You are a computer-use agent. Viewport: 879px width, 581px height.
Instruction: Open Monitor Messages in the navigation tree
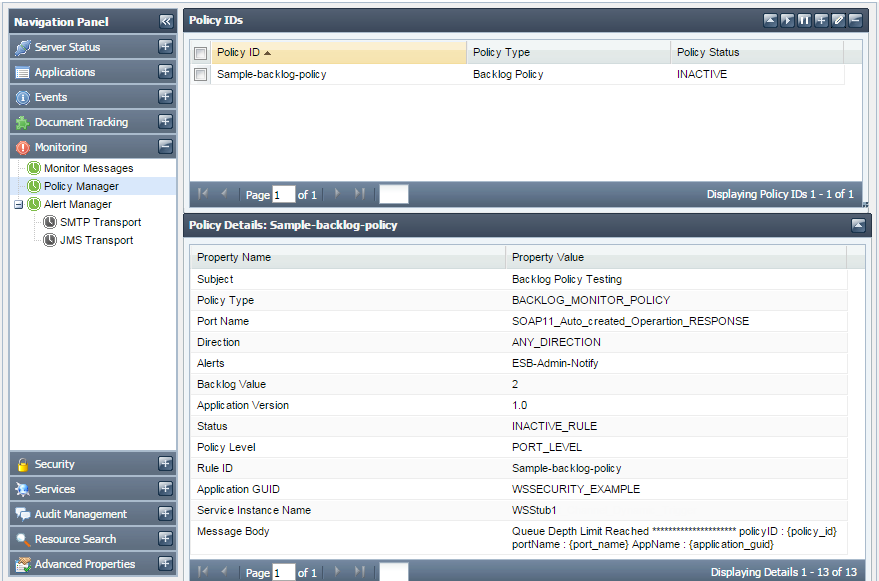(88, 168)
